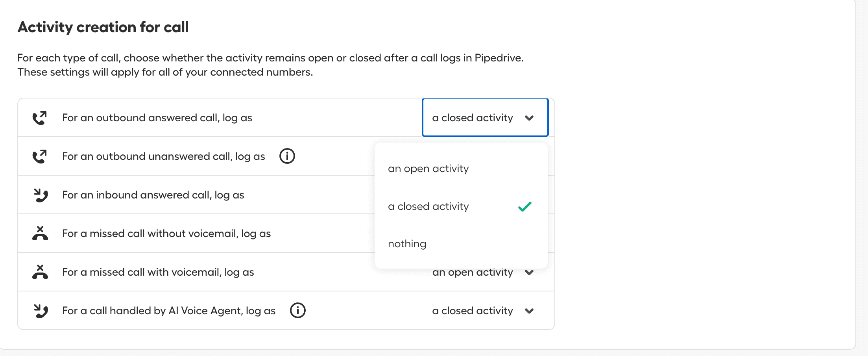Click chevron arrow on AI Voice Agent dropdown

529,311
